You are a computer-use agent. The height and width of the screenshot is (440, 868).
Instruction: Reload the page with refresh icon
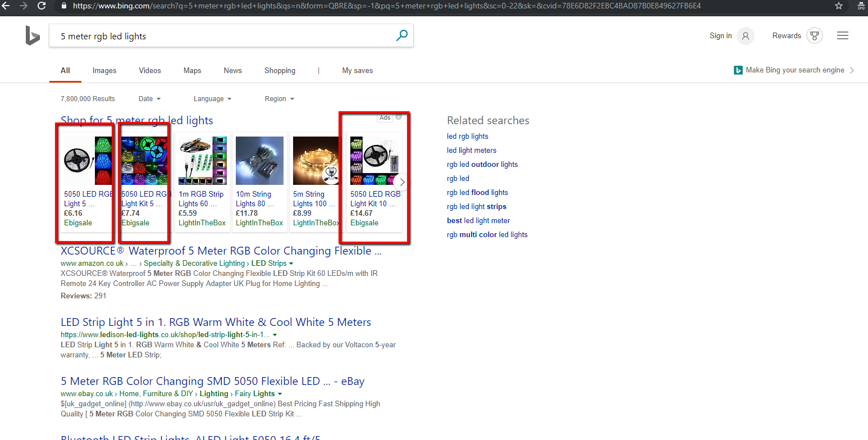tap(42, 6)
